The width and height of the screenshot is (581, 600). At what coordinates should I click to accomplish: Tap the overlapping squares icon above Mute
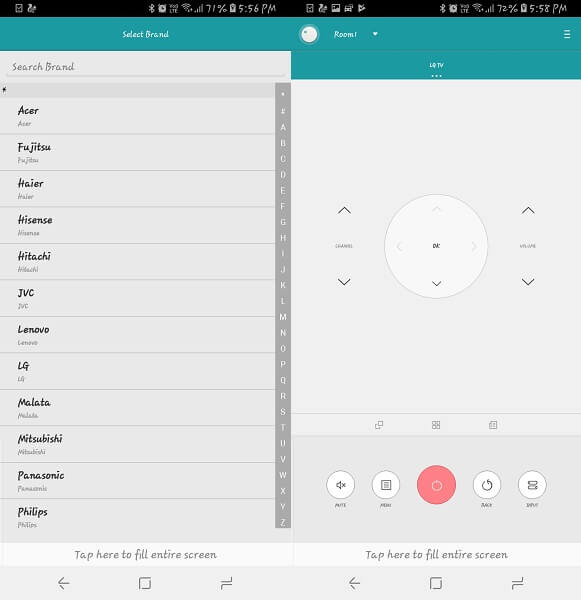[379, 425]
